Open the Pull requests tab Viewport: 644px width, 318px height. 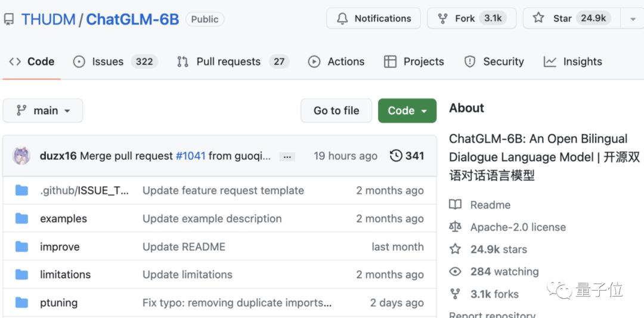(x=233, y=61)
